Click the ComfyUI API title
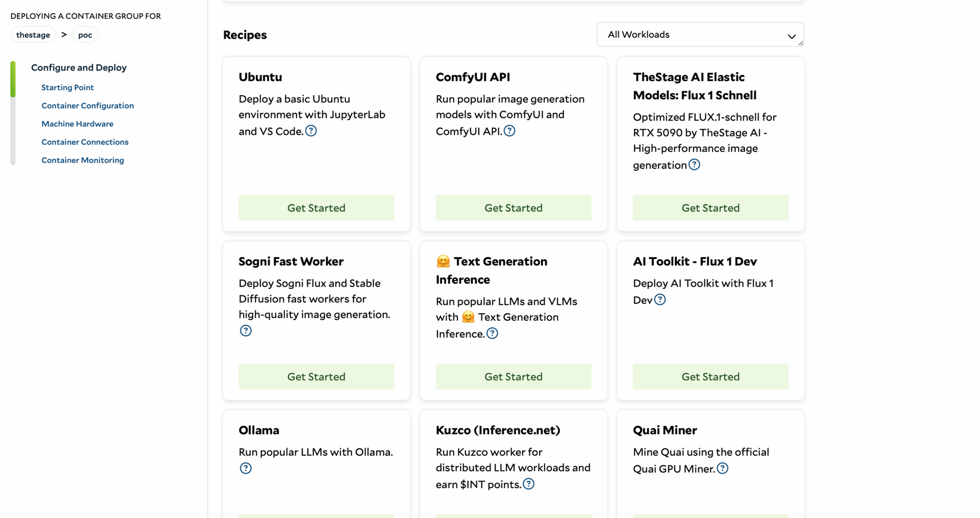Image resolution: width=980 pixels, height=518 pixels. [473, 77]
